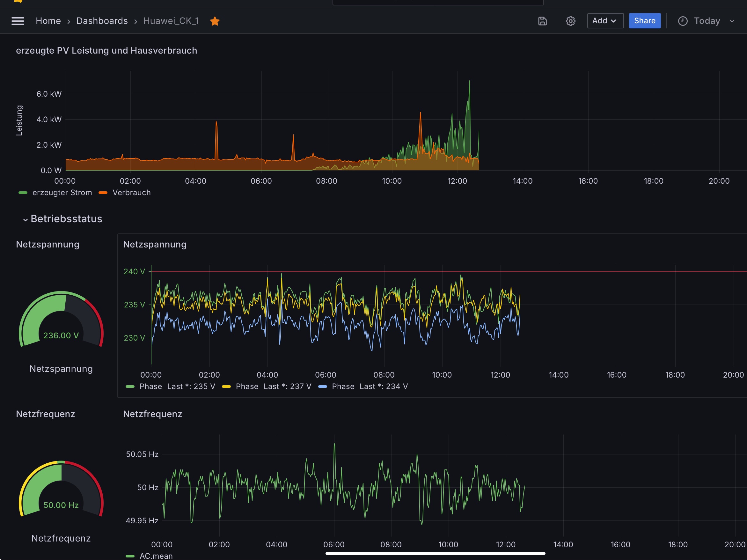
Task: Click the AC.mean legend entry
Action: (x=156, y=556)
